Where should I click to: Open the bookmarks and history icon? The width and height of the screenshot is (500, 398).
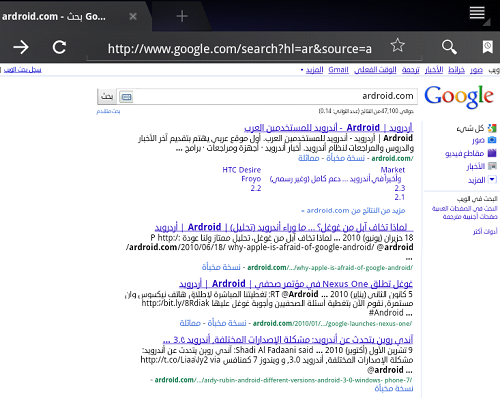[488, 47]
